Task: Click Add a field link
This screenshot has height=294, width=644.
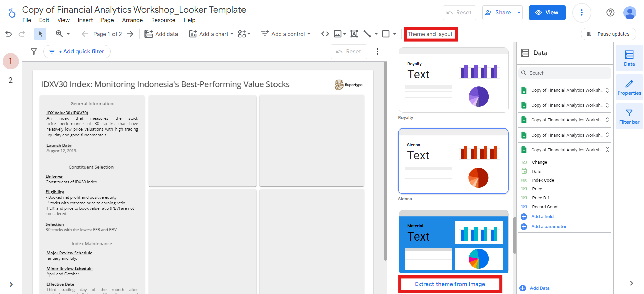Action: [542, 216]
